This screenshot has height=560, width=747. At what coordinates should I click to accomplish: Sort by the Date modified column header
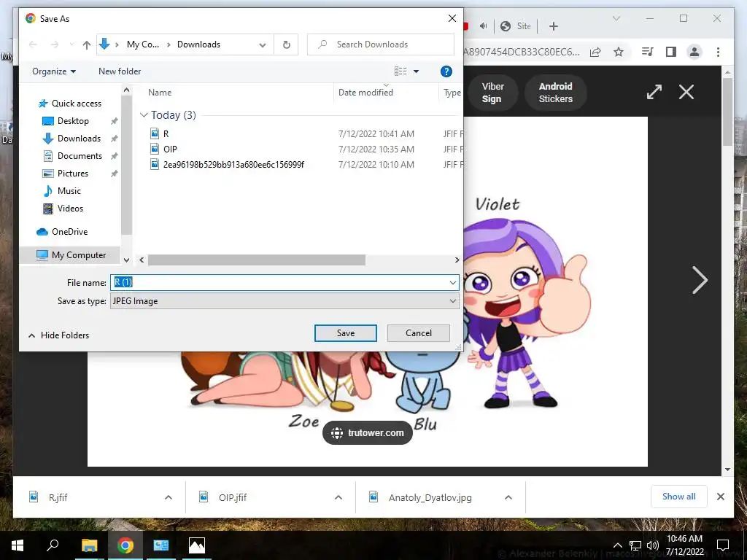click(365, 93)
